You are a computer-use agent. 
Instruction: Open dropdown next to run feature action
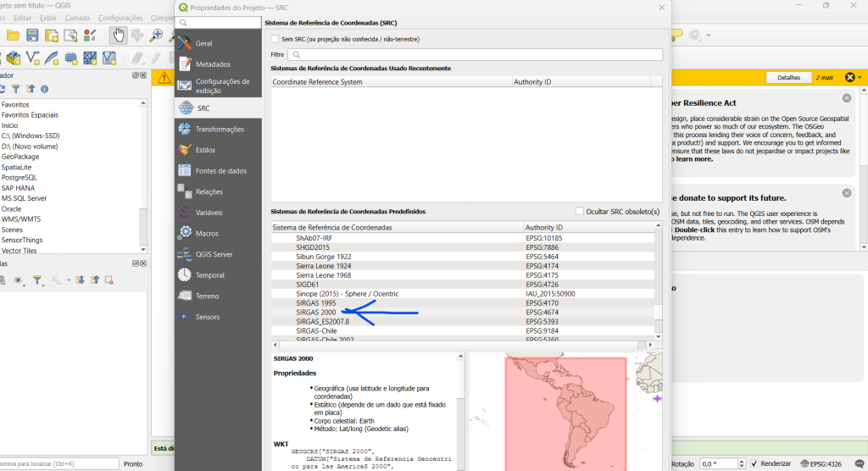709,36
